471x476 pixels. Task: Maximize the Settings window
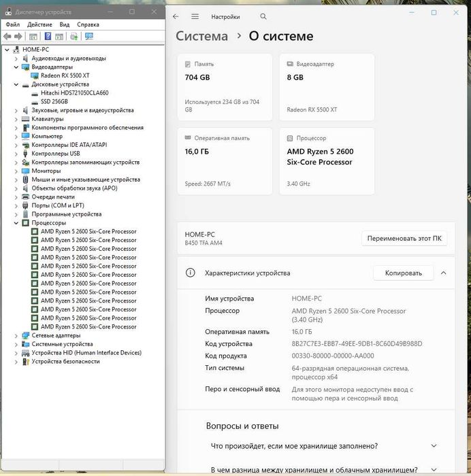434,12
